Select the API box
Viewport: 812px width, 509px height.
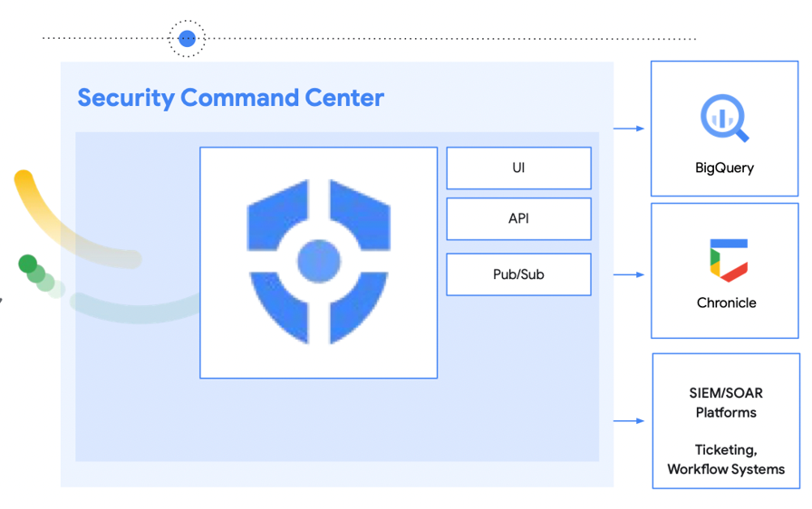pyautogui.click(x=518, y=219)
